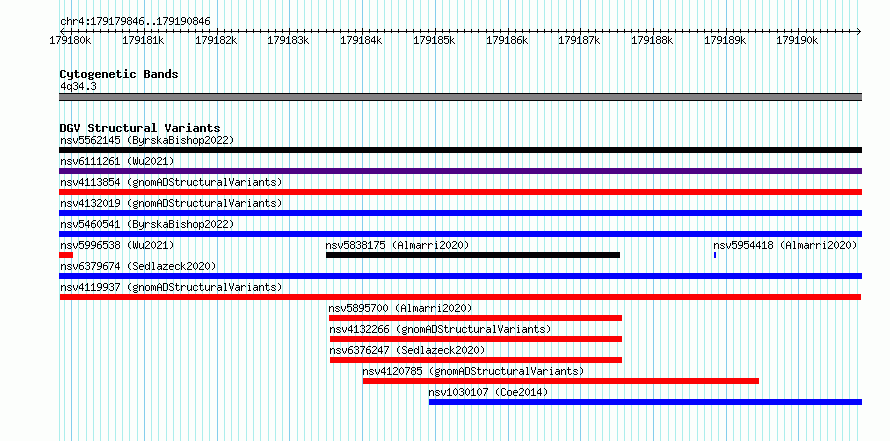Click label nsv4132266 (gnomADStructuralVariants)
This screenshot has width=890, height=441.
440,329
